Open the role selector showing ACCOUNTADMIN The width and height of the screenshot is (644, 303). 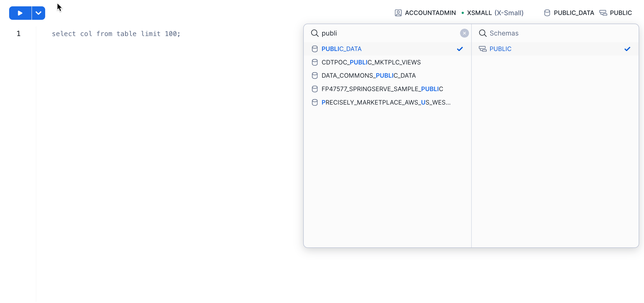click(x=430, y=12)
